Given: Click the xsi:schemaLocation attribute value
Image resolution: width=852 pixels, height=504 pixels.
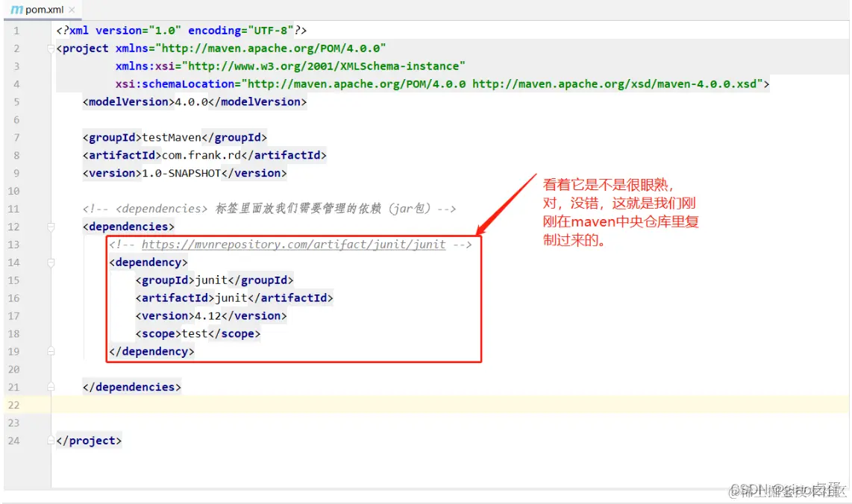Looking at the screenshot, I should pos(502,84).
